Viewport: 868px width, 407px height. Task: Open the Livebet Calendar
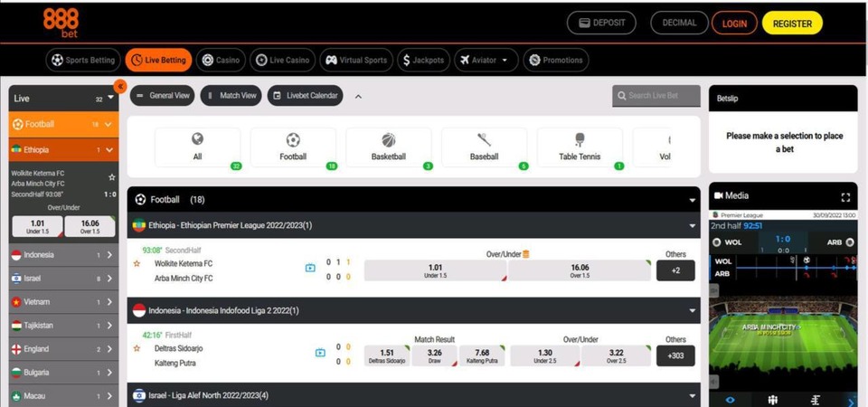point(305,95)
